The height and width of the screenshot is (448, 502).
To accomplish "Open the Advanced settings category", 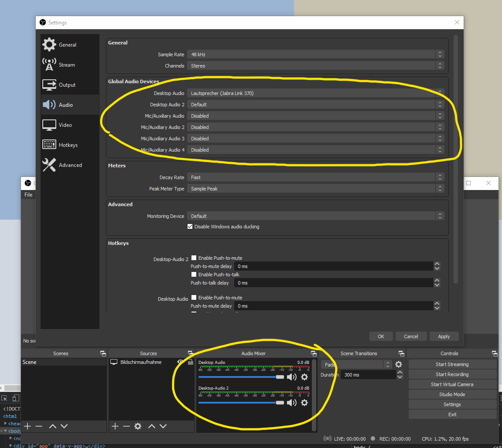I will [x=70, y=165].
